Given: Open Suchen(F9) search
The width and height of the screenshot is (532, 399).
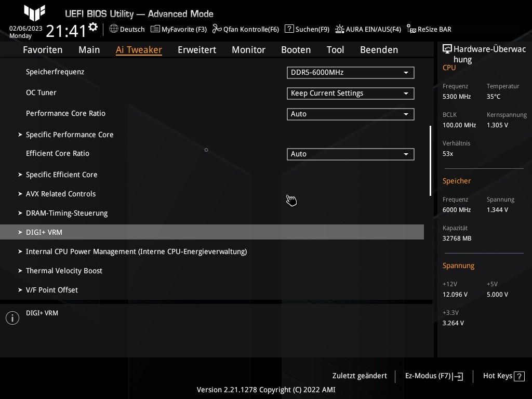Looking at the screenshot, I should [307, 29].
